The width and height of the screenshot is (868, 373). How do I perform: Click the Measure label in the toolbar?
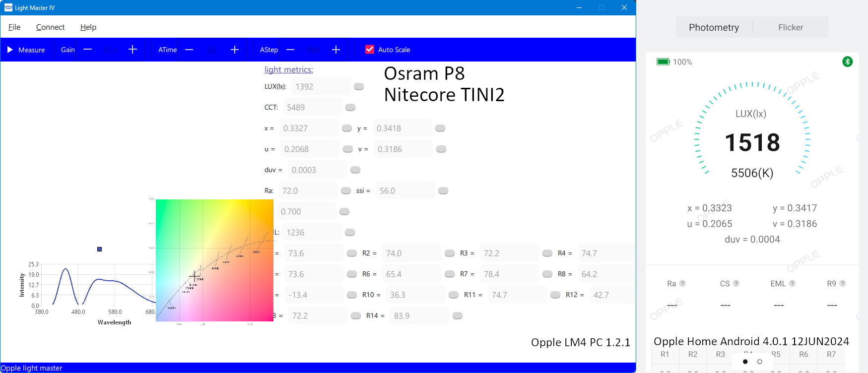(32, 50)
